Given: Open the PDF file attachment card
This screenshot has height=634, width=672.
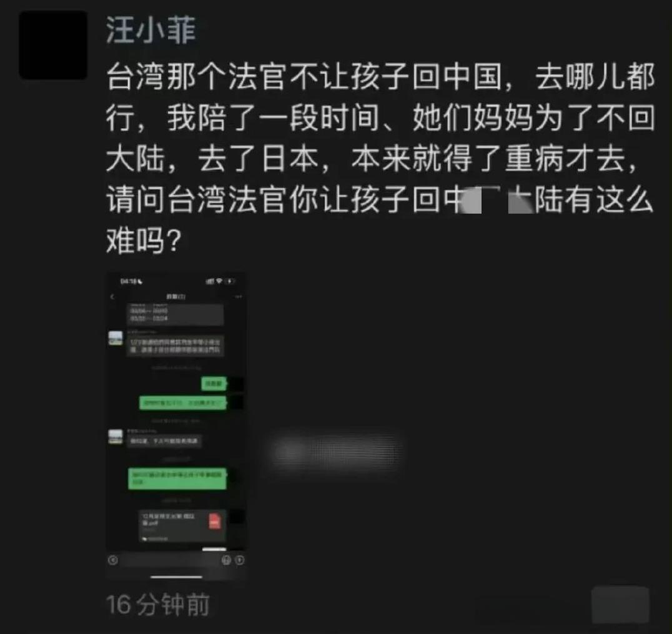Looking at the screenshot, I should tap(182, 525).
